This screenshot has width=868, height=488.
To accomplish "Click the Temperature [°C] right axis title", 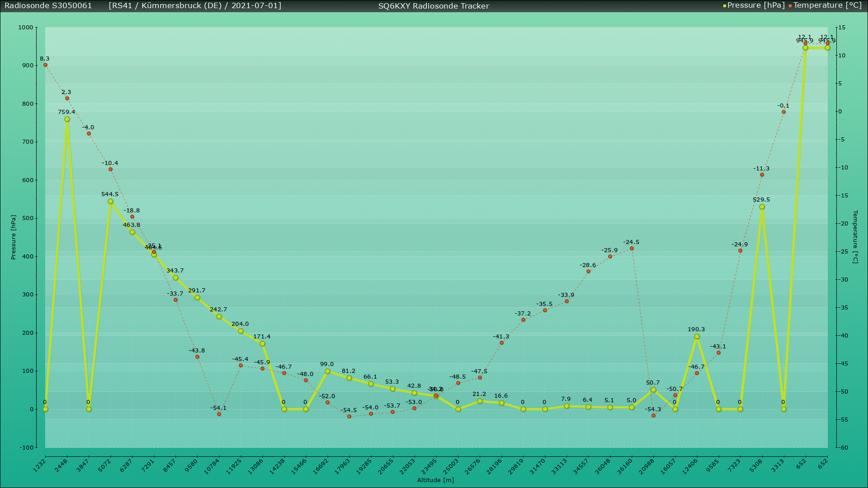I will 855,237.
